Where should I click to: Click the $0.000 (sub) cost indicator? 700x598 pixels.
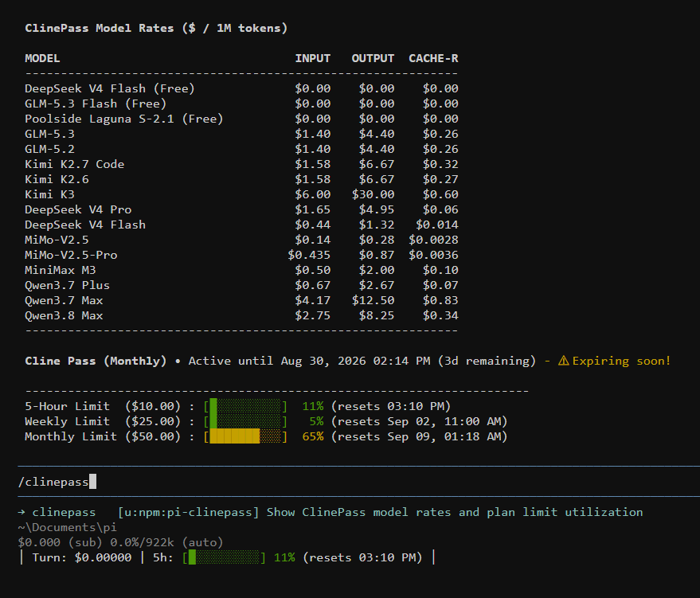pyautogui.click(x=61, y=543)
